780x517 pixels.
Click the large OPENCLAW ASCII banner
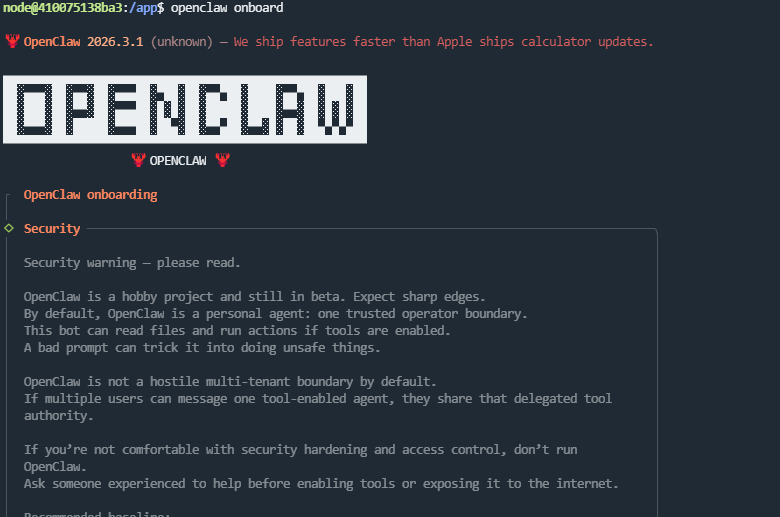click(185, 109)
